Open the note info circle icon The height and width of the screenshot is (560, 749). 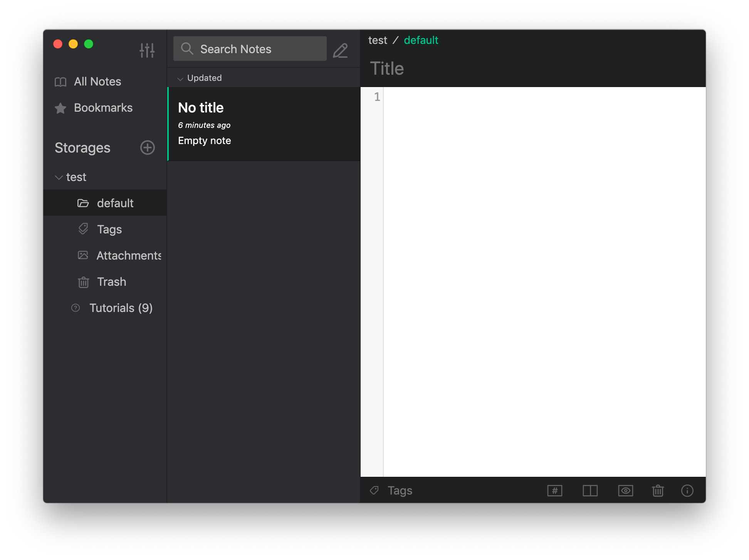click(x=687, y=491)
